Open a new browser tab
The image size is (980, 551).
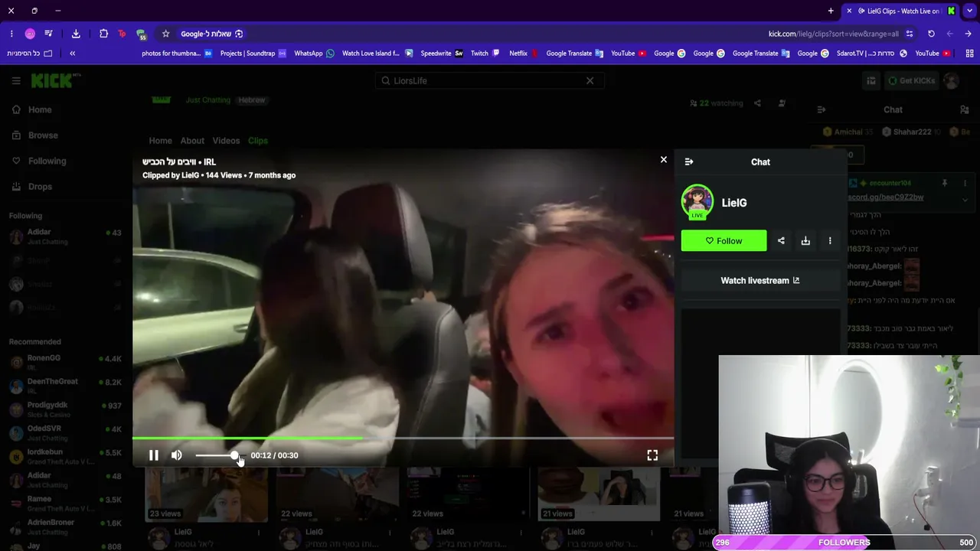click(x=831, y=11)
